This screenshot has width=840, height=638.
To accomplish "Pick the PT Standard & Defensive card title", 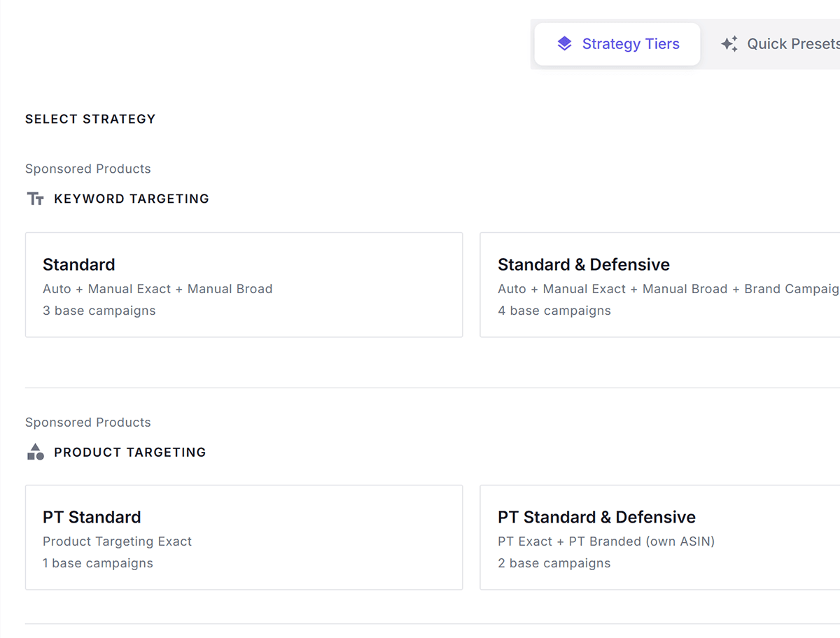I will tap(596, 517).
